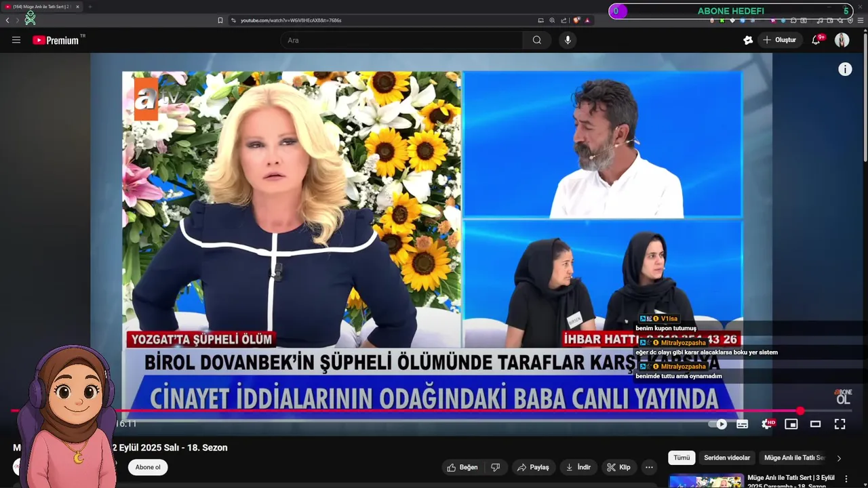
Task: Open the Oluştur create menu
Action: click(780, 40)
